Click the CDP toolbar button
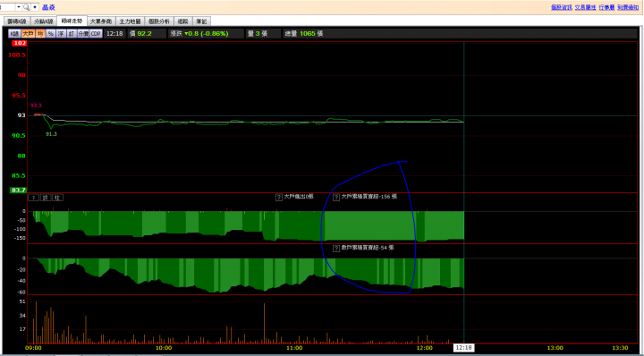644x356 pixels. [x=96, y=34]
